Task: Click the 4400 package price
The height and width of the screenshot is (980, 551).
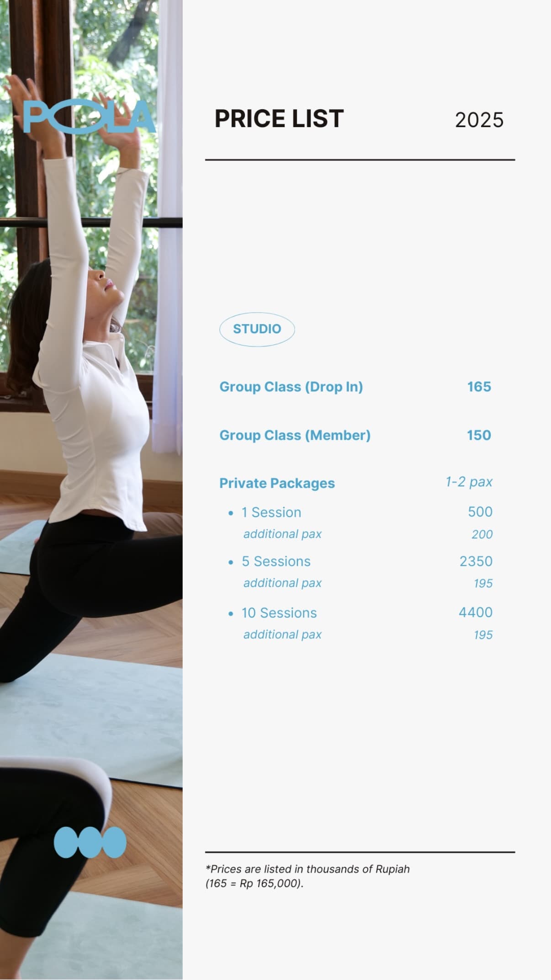Action: click(x=476, y=612)
